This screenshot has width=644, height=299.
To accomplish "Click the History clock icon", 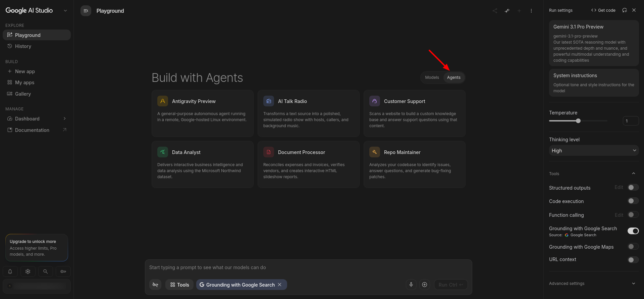I will coord(10,46).
